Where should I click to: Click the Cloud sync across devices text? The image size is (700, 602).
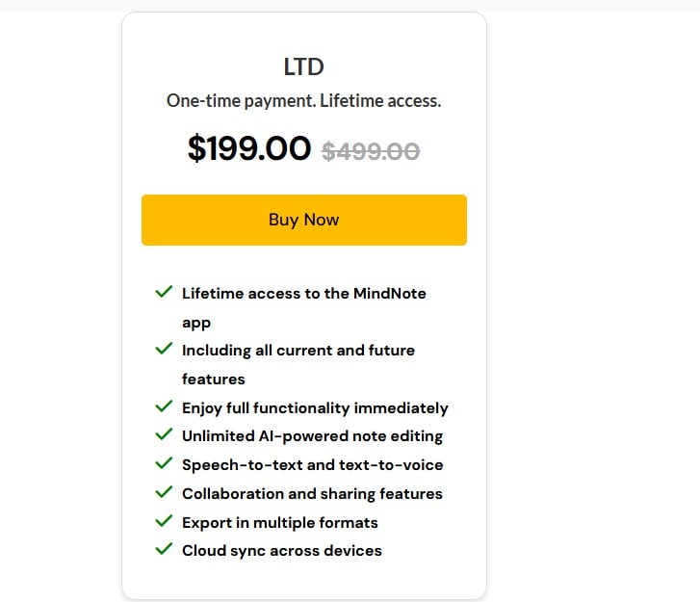pos(281,551)
